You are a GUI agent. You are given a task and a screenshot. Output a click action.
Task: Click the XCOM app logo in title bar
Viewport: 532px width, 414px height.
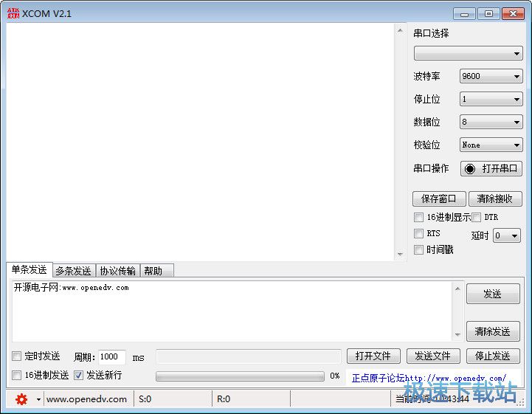13,13
